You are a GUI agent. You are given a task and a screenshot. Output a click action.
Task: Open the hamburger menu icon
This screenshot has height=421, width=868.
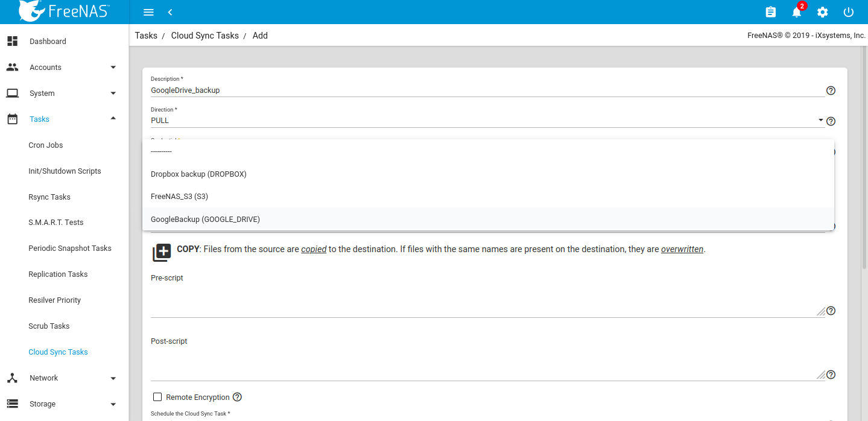(x=148, y=12)
